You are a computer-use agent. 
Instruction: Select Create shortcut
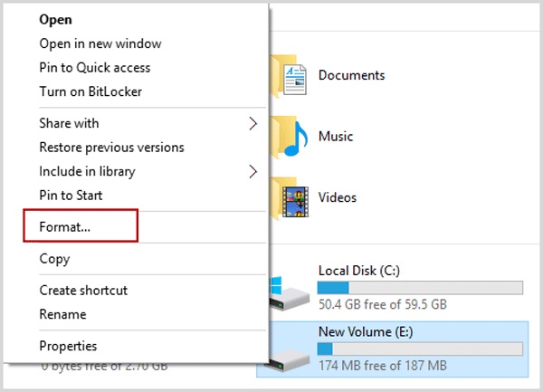coord(83,290)
